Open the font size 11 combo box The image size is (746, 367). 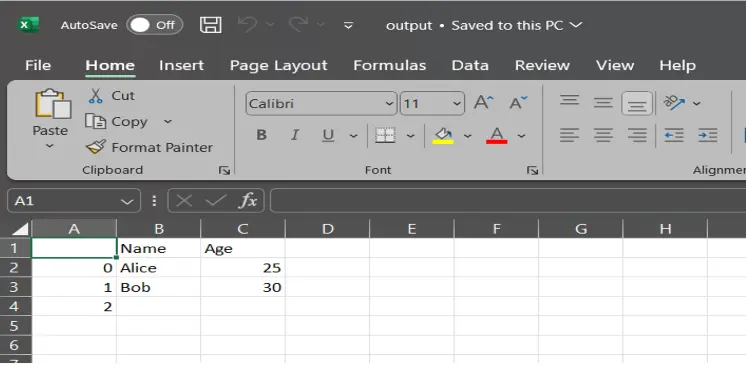[432, 103]
